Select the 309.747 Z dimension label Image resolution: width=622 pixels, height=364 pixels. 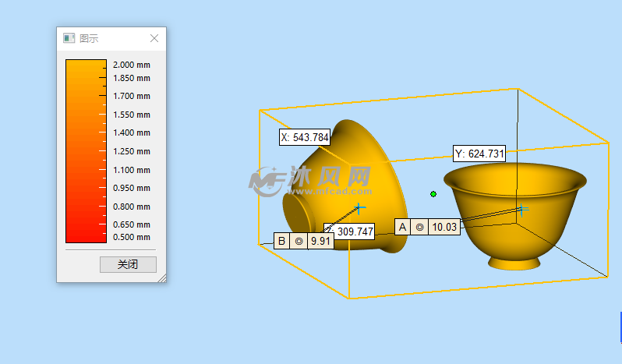click(352, 231)
